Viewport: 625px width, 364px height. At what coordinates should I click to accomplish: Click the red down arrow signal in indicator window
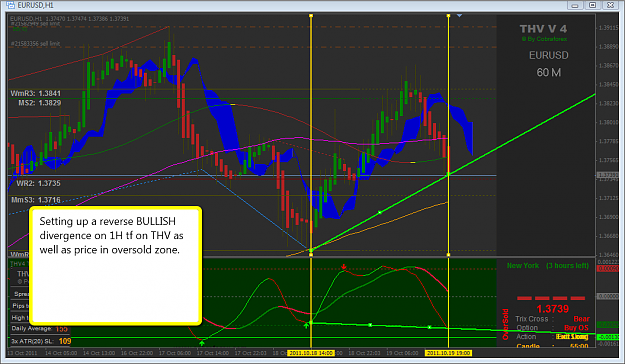[x=344, y=266]
